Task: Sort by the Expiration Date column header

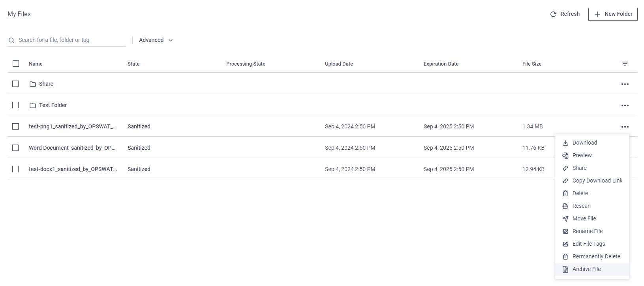Action: click(x=441, y=64)
